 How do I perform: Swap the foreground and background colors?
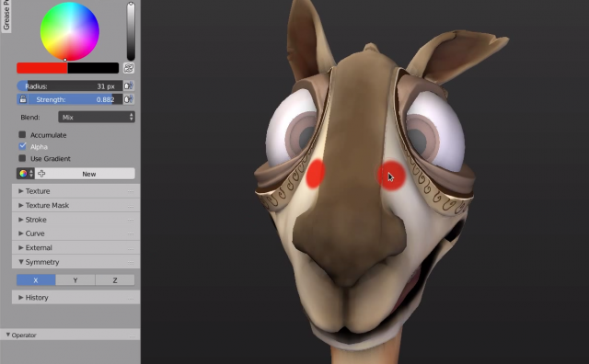click(x=129, y=68)
